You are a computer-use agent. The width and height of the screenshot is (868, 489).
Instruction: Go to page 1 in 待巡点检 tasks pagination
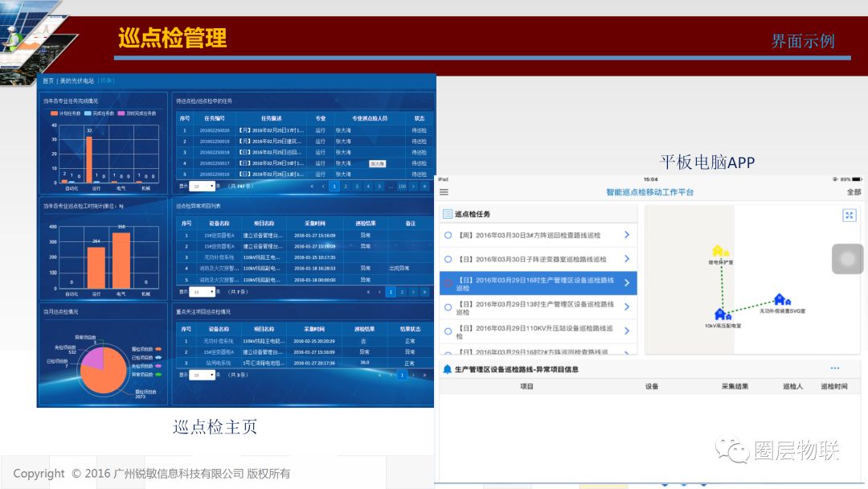334,187
